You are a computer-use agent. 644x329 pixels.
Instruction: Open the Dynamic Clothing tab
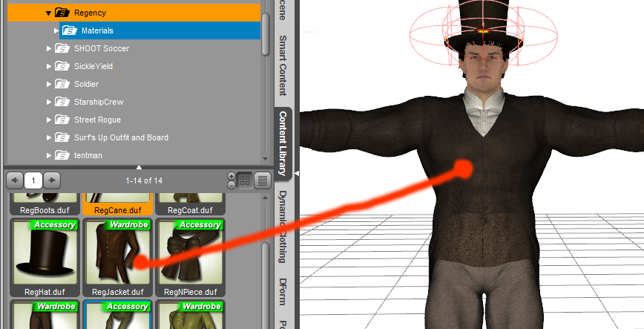[x=283, y=227]
